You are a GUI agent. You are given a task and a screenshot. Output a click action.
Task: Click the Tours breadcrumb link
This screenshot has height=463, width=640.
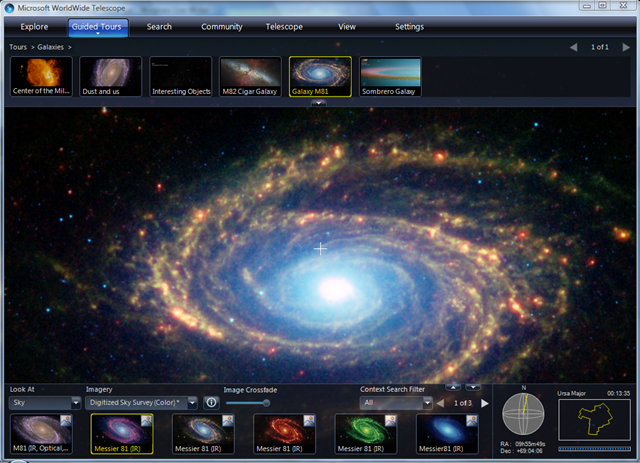point(18,47)
